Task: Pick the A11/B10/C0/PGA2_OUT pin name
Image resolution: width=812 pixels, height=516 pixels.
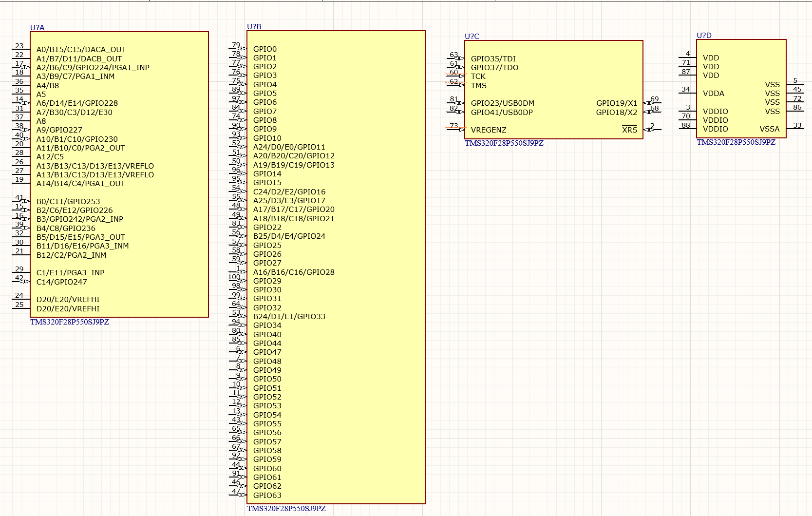Action: pos(81,148)
